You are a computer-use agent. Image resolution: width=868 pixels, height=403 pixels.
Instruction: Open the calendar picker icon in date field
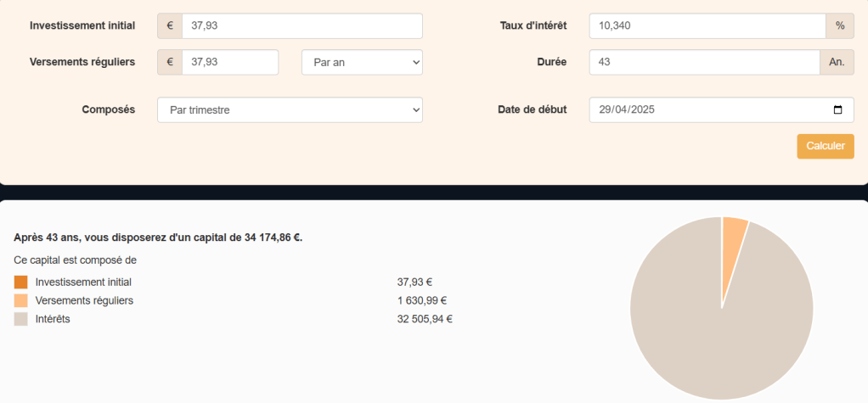click(x=837, y=109)
